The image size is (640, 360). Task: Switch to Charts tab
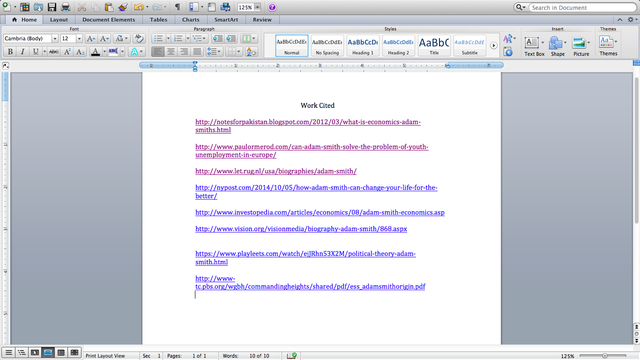(191, 20)
